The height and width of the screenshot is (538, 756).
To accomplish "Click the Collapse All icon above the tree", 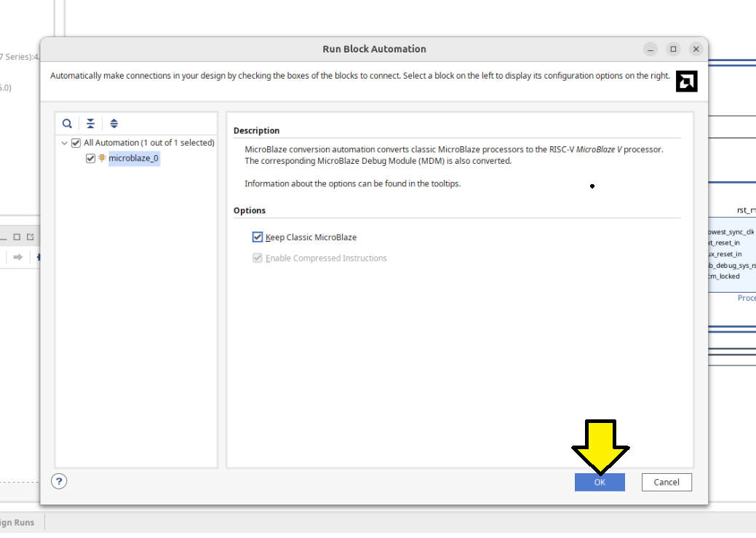I will click(90, 124).
